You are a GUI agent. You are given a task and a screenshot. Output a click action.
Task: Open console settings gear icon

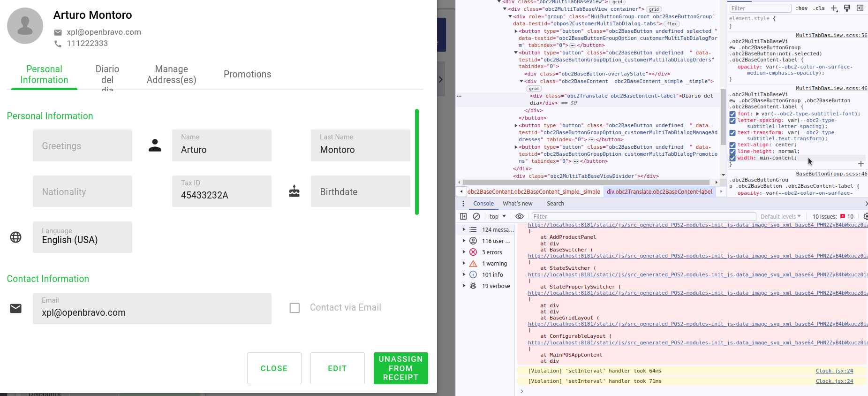pos(865,216)
